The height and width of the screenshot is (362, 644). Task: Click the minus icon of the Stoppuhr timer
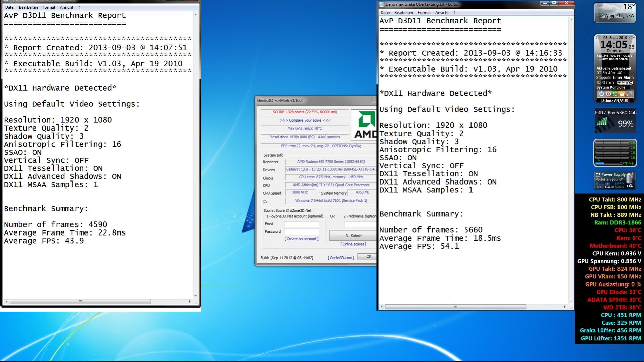(623, 83)
